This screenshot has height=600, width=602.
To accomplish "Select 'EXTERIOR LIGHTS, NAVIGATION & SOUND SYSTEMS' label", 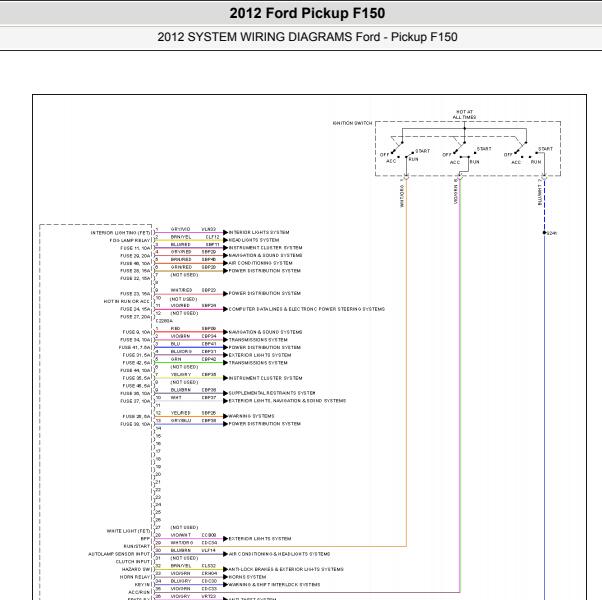I will (287, 401).
